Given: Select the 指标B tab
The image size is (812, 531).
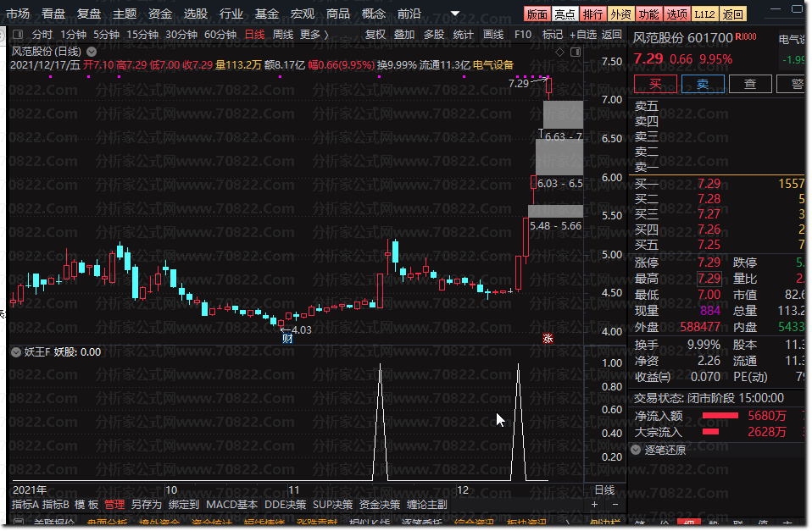Looking at the screenshot, I should (55, 505).
